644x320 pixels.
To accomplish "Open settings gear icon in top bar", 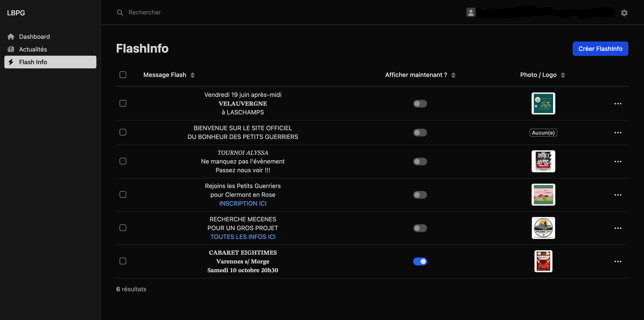I will pyautogui.click(x=624, y=13).
